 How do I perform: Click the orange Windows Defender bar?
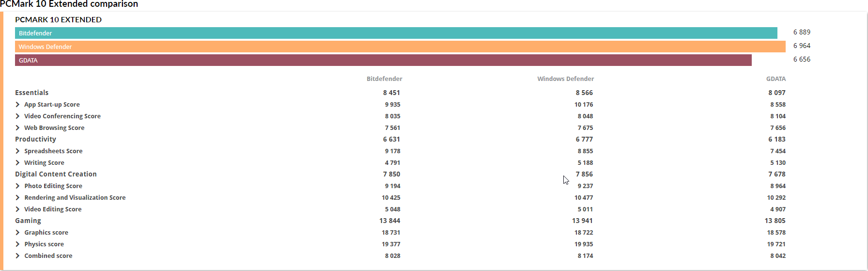tap(400, 47)
